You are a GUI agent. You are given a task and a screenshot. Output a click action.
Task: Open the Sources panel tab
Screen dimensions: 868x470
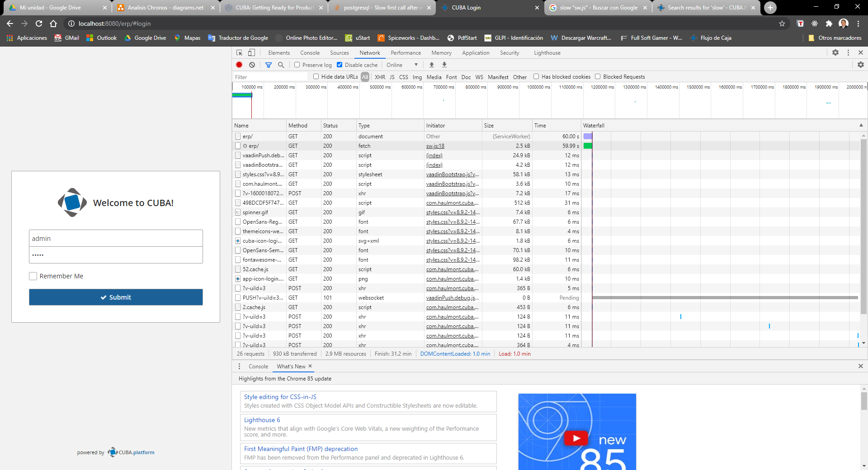click(339, 53)
